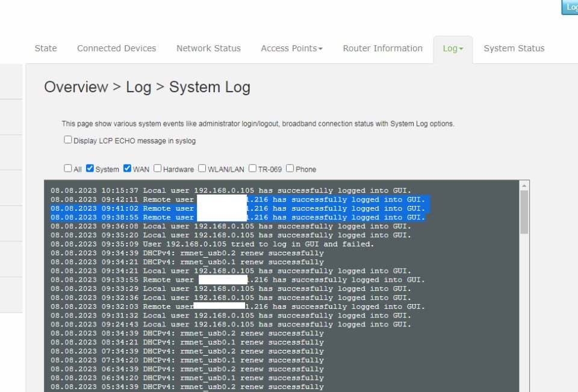578x392 pixels.
Task: Uncheck the WAN log filter
Action: click(127, 169)
